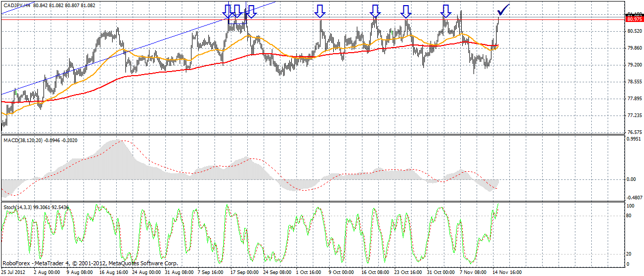644x276 pixels.
Task: Click the 31 Oct 00:00 time label
Action: tap(441, 272)
